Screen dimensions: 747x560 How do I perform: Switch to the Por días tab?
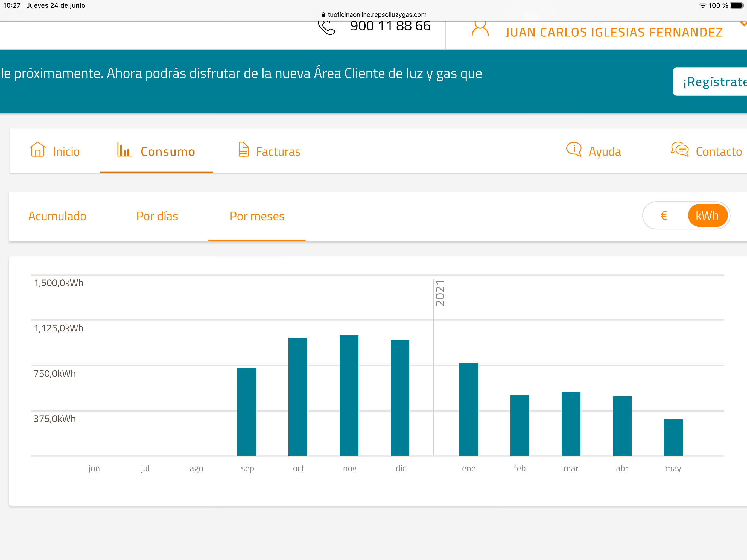(x=157, y=216)
